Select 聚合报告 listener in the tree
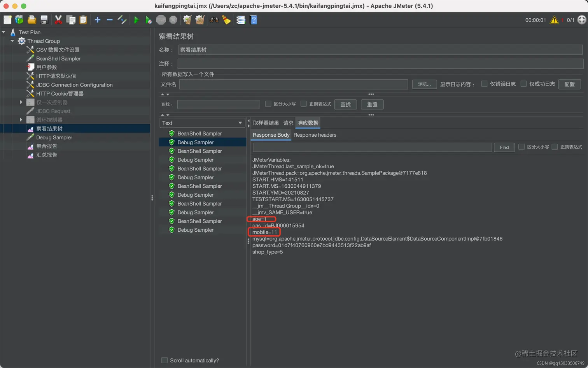The height and width of the screenshot is (368, 588). tap(46, 146)
